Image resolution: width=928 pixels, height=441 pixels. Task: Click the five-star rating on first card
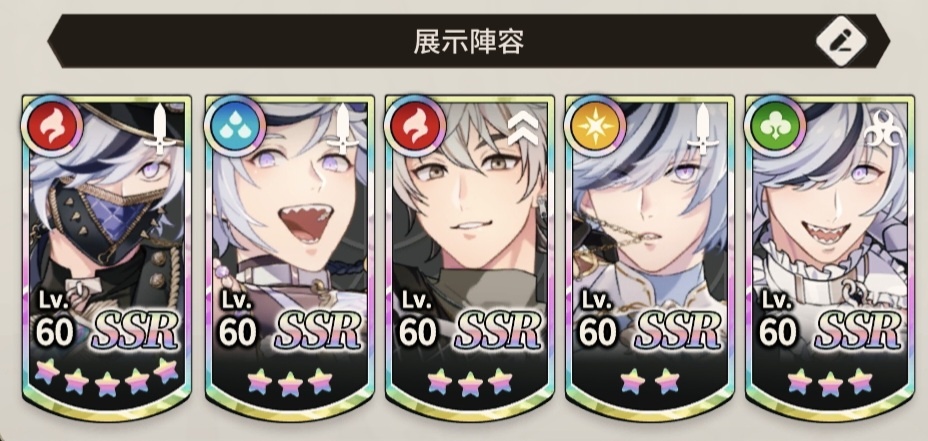(x=107, y=378)
